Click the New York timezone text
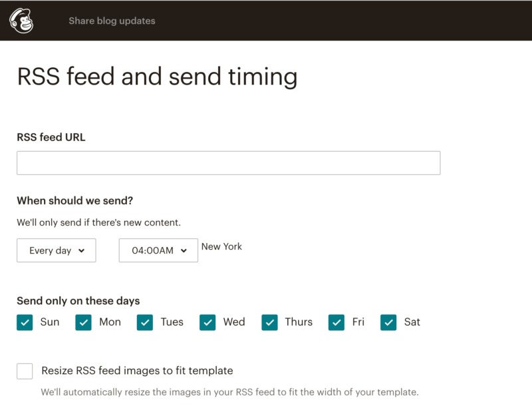The height and width of the screenshot is (418, 532). pos(221,246)
